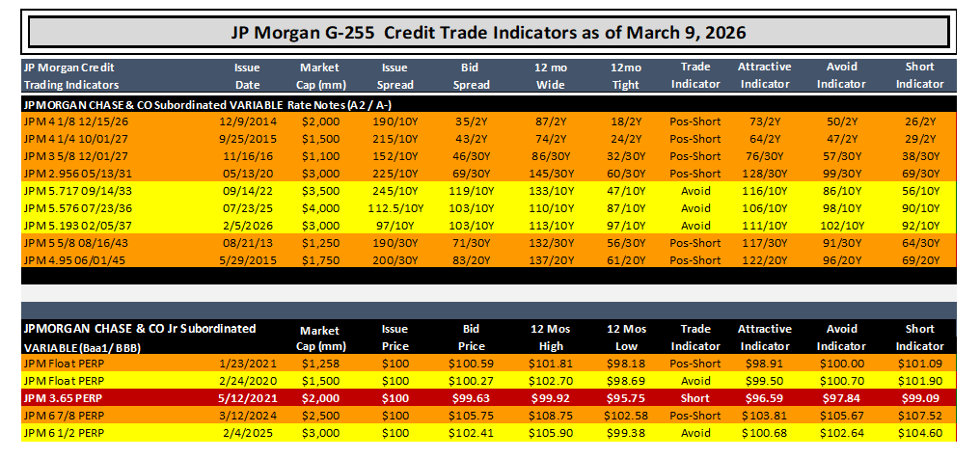
Task: Click the $107.52 short indicator cell
Action: point(919,416)
